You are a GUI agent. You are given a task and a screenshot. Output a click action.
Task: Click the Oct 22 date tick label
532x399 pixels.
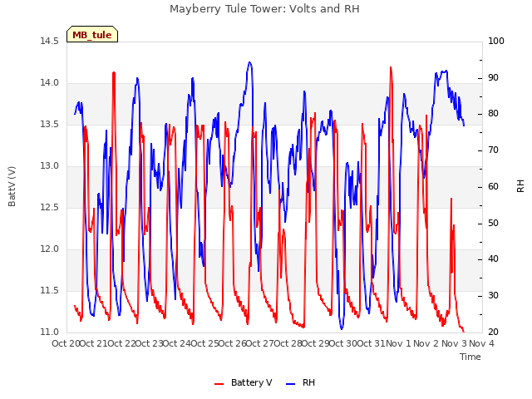[x=121, y=343]
